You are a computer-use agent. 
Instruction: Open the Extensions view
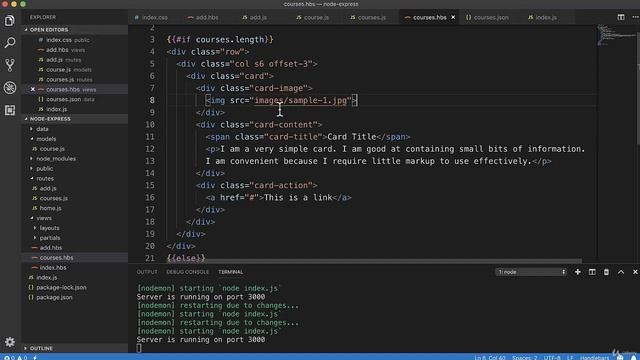(10, 110)
